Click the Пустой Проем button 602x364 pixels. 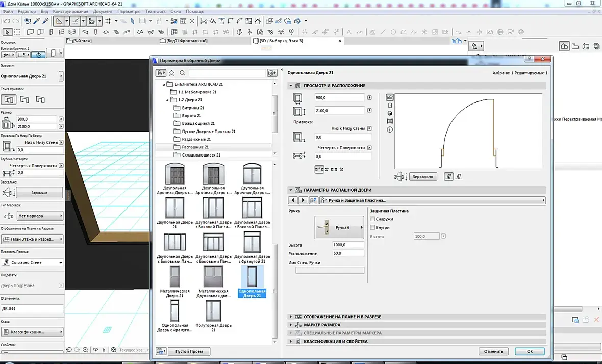tap(189, 351)
